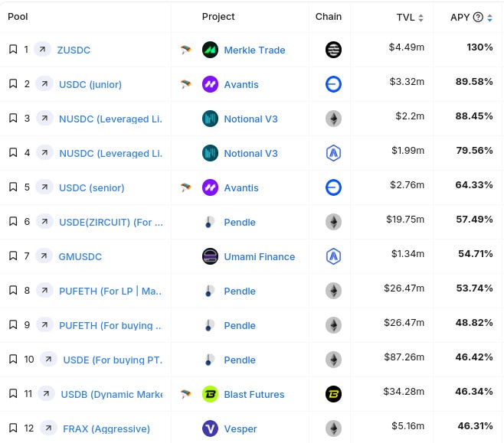Click the Umami Finance logo icon
Screen dimensions: 504x443
[x=210, y=256]
